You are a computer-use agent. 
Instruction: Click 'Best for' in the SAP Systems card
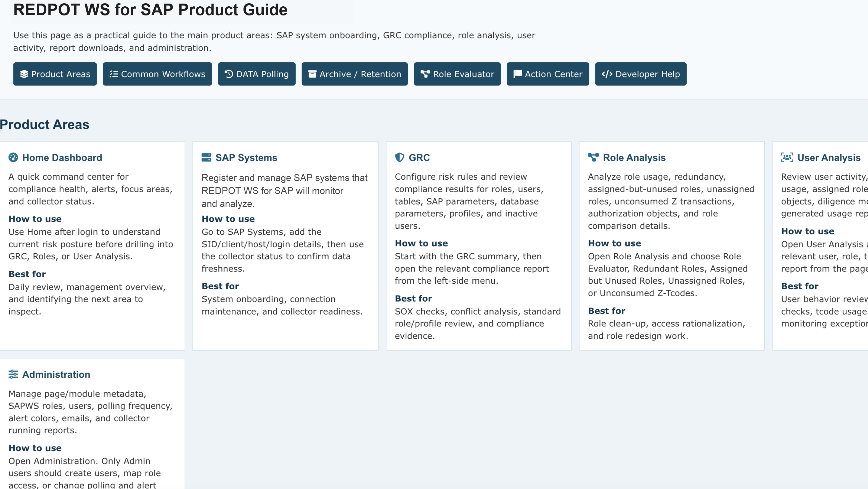pos(220,286)
